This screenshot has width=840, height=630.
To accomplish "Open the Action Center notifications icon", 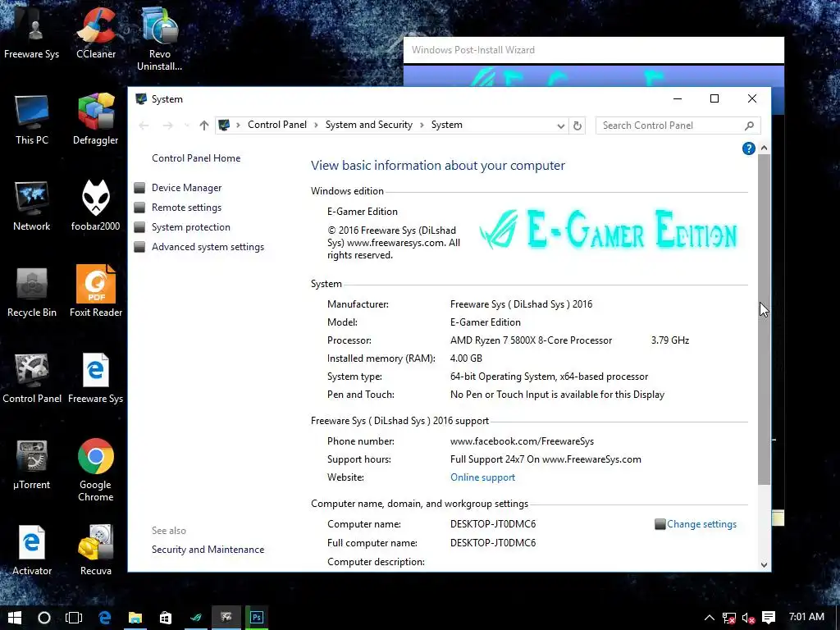I will click(768, 618).
